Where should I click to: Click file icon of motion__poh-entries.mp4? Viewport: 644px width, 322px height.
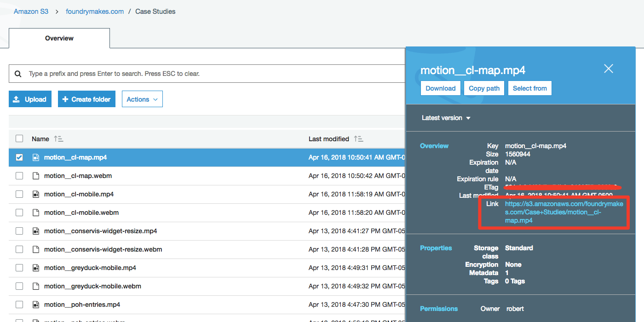pyautogui.click(x=36, y=305)
